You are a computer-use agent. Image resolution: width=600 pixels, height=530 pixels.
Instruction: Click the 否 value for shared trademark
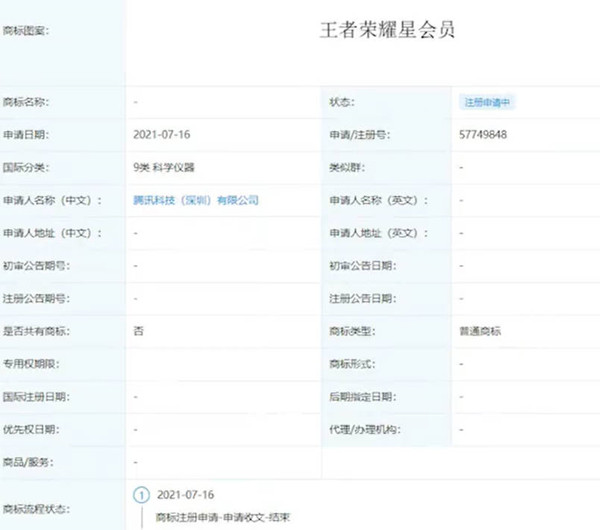(139, 331)
